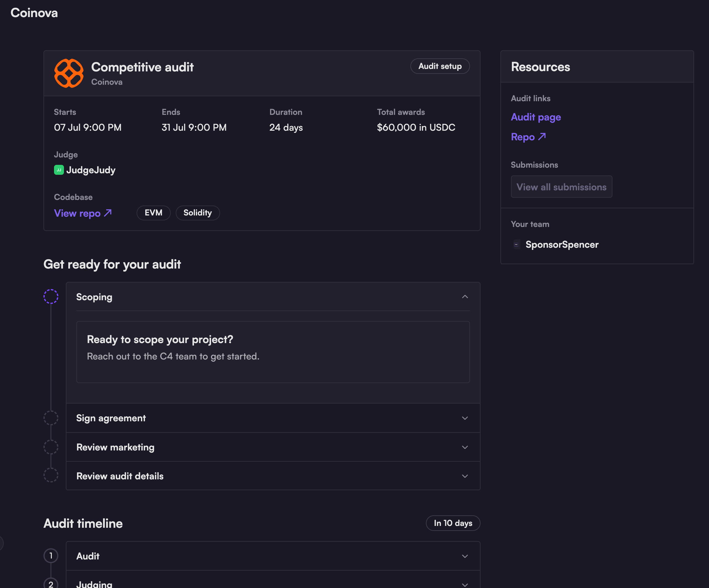Click the Scoping step circle indicator
This screenshot has height=588, width=709.
coord(51,296)
